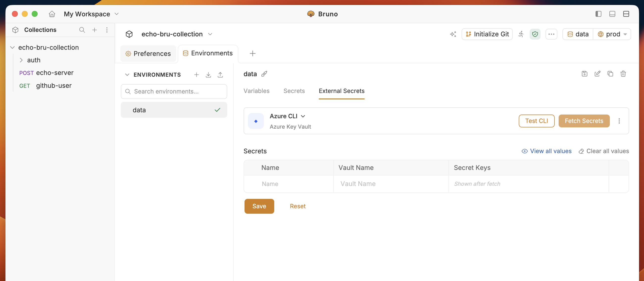This screenshot has height=281, width=644.
Task: Go to the home icon in the title bar
Action: pos(52,14)
